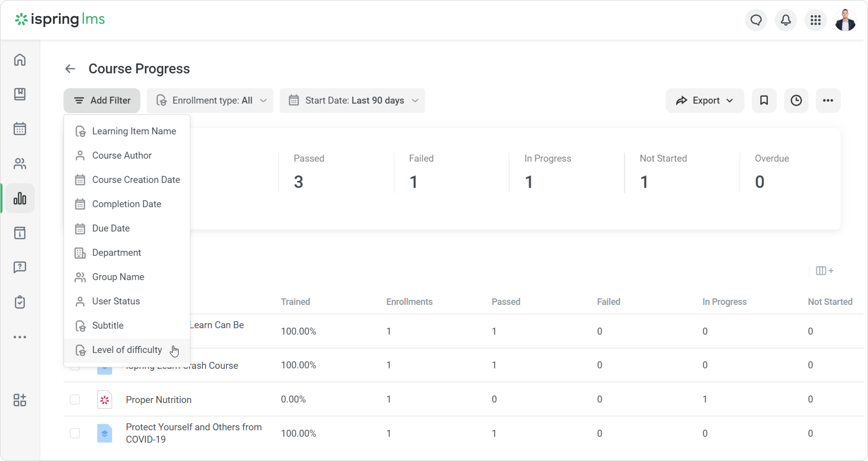Click the Add Filter button
This screenshot has width=868, height=461.
pos(102,100)
